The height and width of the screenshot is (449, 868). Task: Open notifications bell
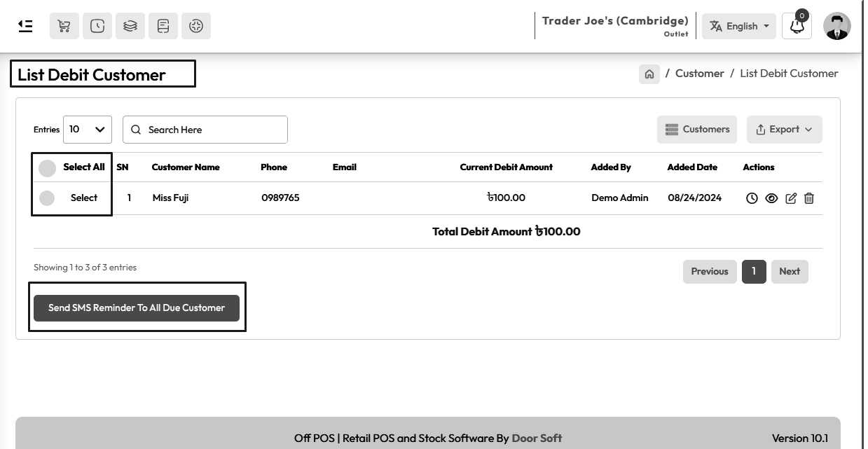click(x=797, y=26)
